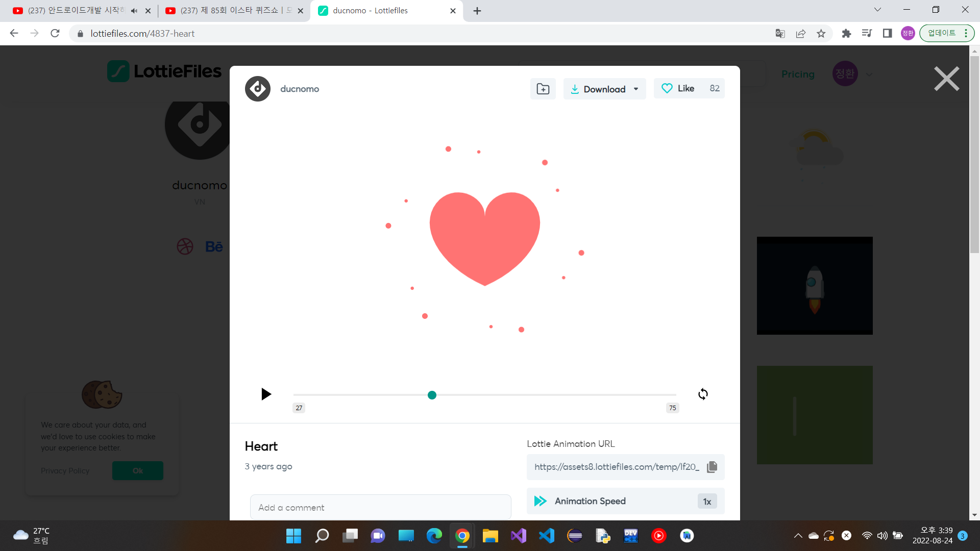Focus the Add a comment field
This screenshot has height=551, width=980.
coord(380,507)
